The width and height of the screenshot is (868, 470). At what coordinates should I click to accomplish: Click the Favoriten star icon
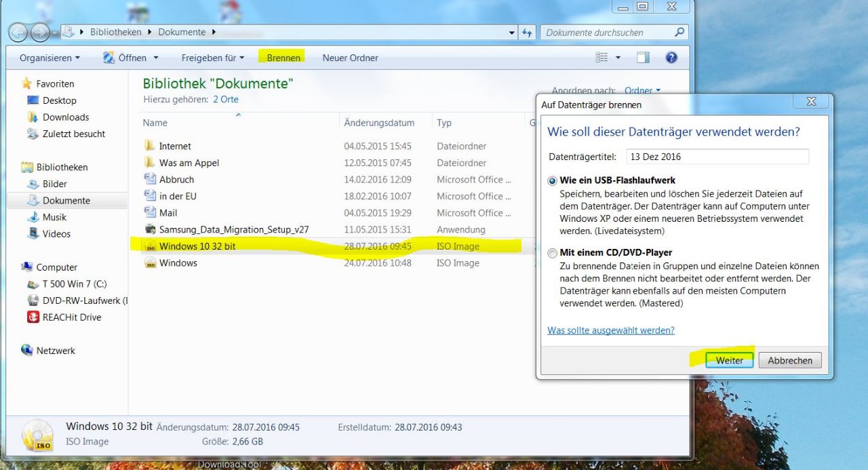27,83
